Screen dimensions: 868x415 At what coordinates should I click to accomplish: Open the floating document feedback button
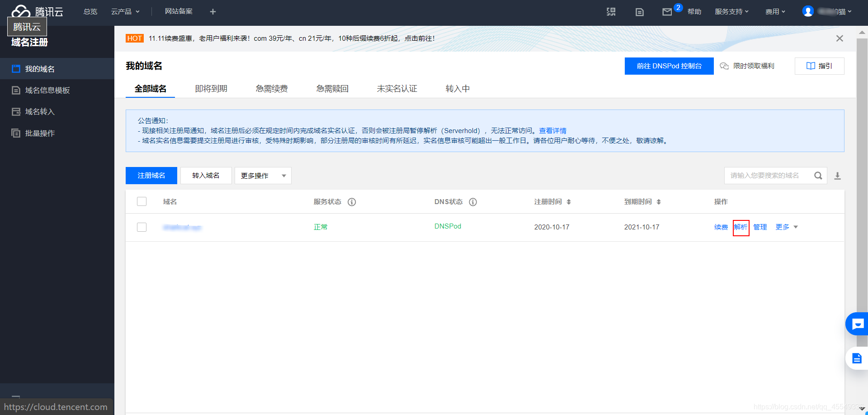pos(857,358)
